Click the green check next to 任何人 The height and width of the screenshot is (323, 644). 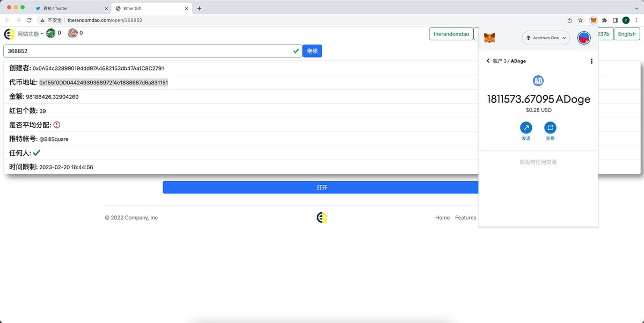[x=36, y=153]
